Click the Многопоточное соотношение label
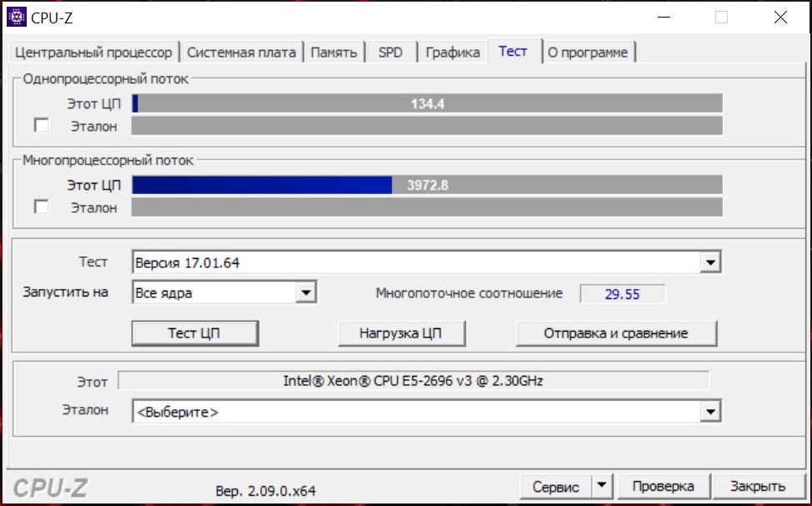This screenshot has width=812, height=506. point(469,294)
